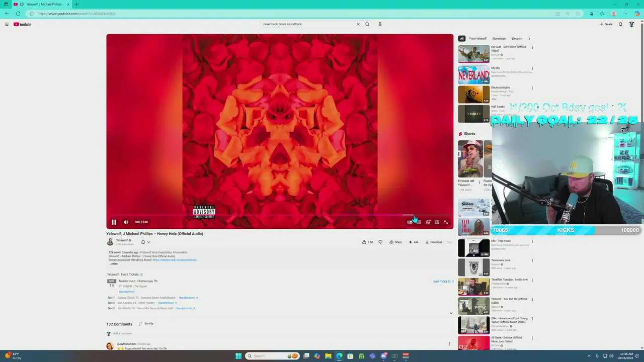The height and width of the screenshot is (362, 644).
Task: Open Blackout Nights video thumbnail
Action: [473, 94]
